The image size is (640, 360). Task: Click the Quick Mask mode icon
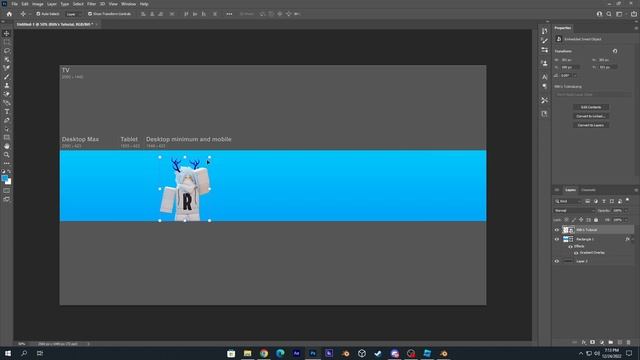(x=7, y=191)
